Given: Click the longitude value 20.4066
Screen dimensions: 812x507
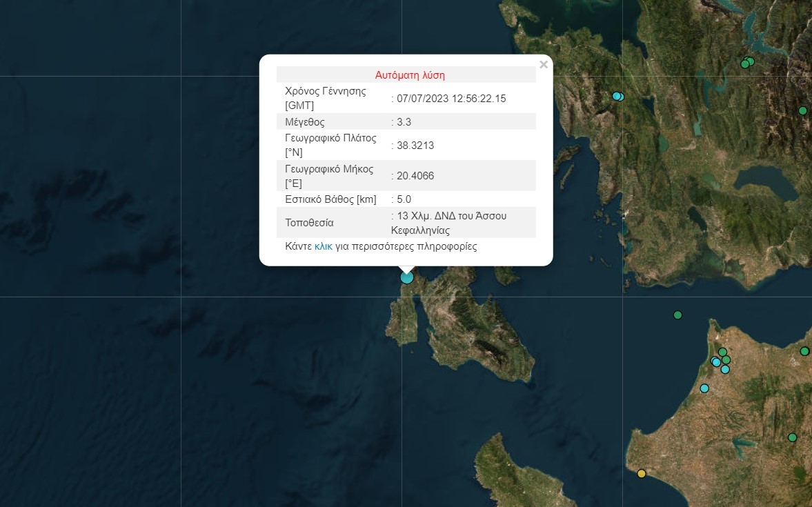Looking at the screenshot, I should tap(415, 176).
